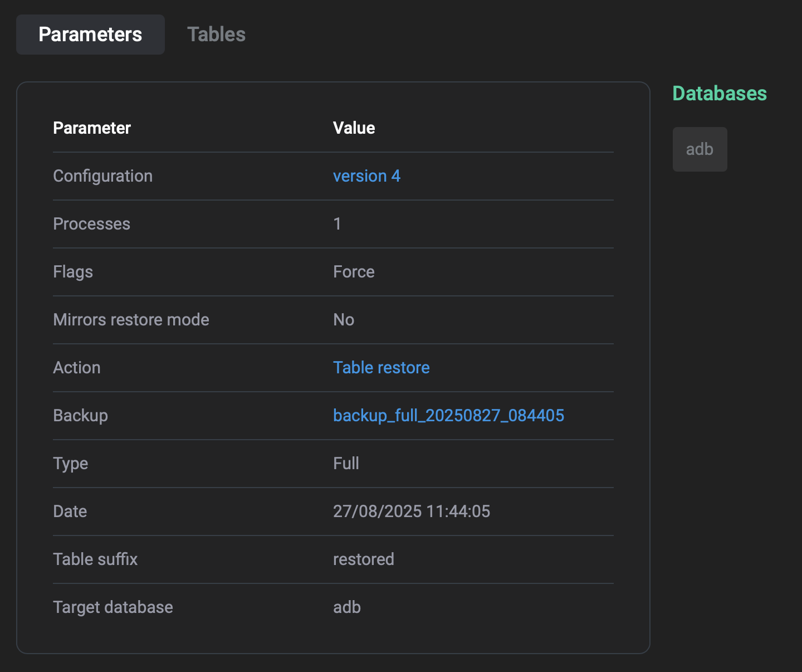802x672 pixels.
Task: Open the version 4 configuration link
Action: coord(366,176)
